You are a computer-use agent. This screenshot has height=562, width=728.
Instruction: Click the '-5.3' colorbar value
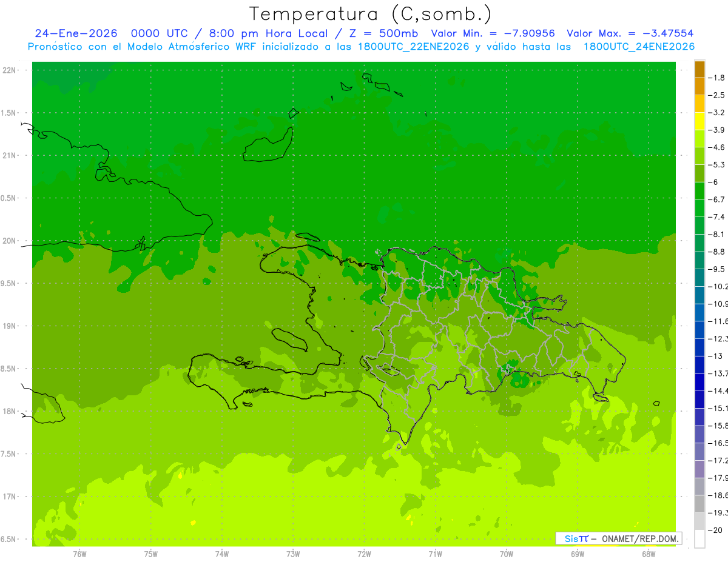point(716,164)
